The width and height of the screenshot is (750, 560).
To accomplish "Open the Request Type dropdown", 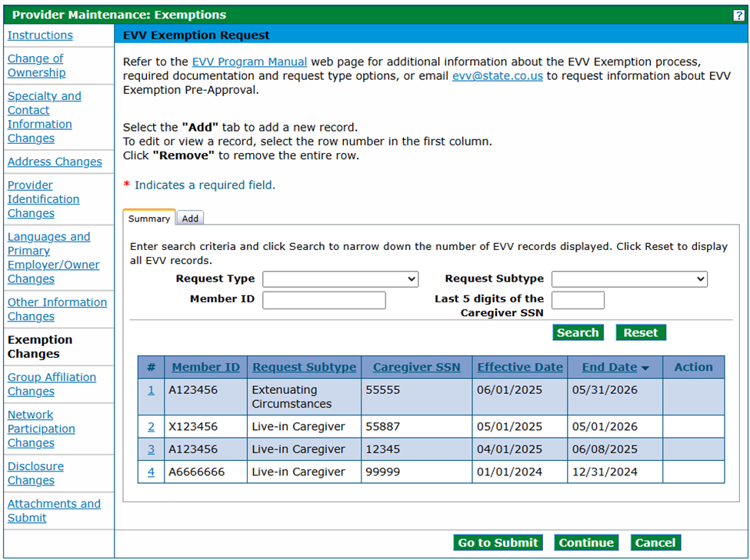I will click(340, 279).
